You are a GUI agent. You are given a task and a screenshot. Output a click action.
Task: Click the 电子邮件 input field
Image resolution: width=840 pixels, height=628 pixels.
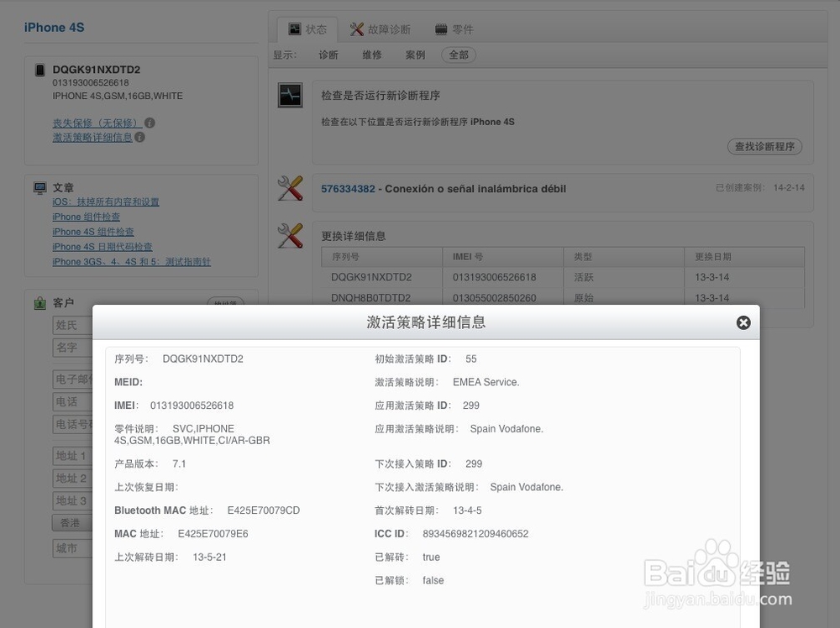pyautogui.click(x=73, y=379)
